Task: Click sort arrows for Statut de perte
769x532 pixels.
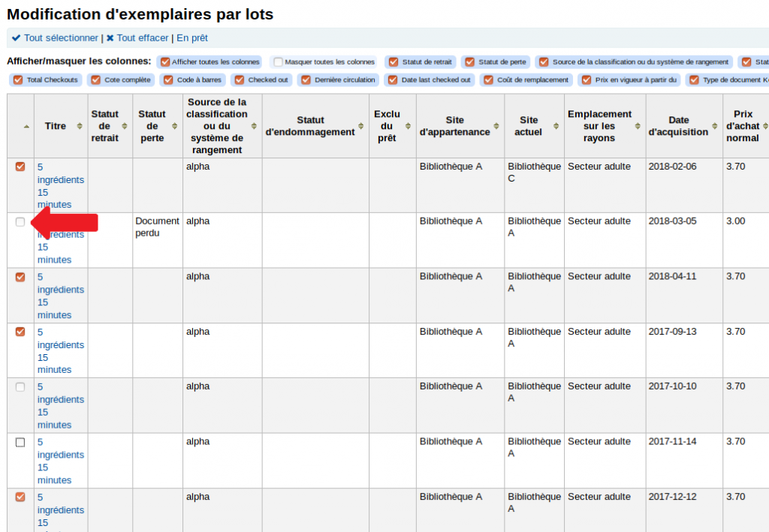Action: tap(174, 126)
